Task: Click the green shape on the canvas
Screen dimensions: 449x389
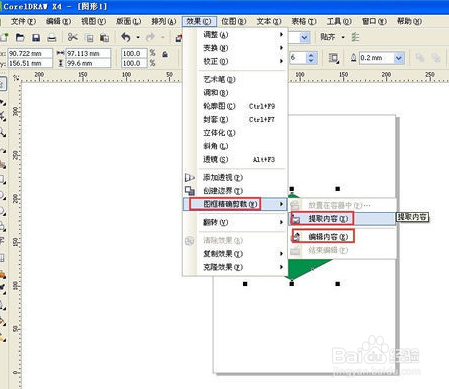Action: tap(302, 268)
